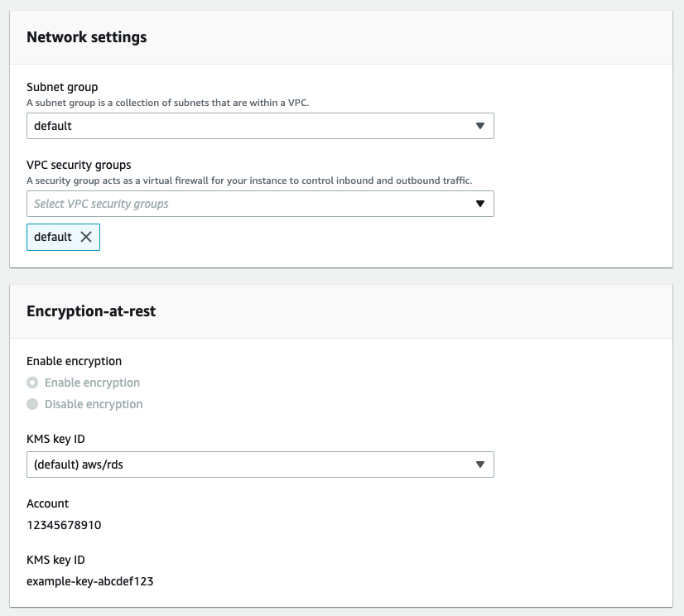Click the default security group chip label
The image size is (684, 616).
(x=52, y=237)
